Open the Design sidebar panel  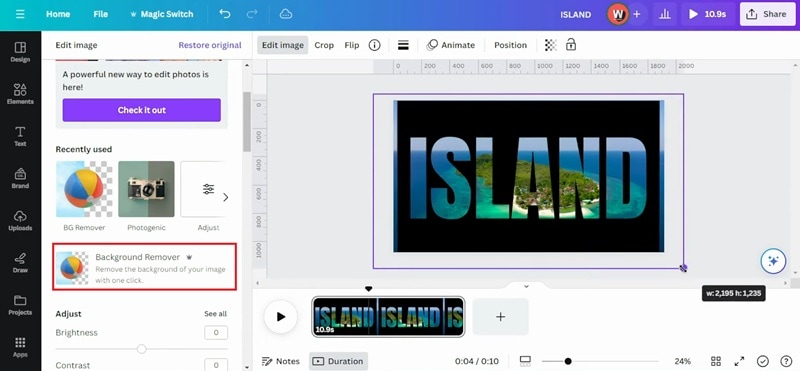click(20, 53)
